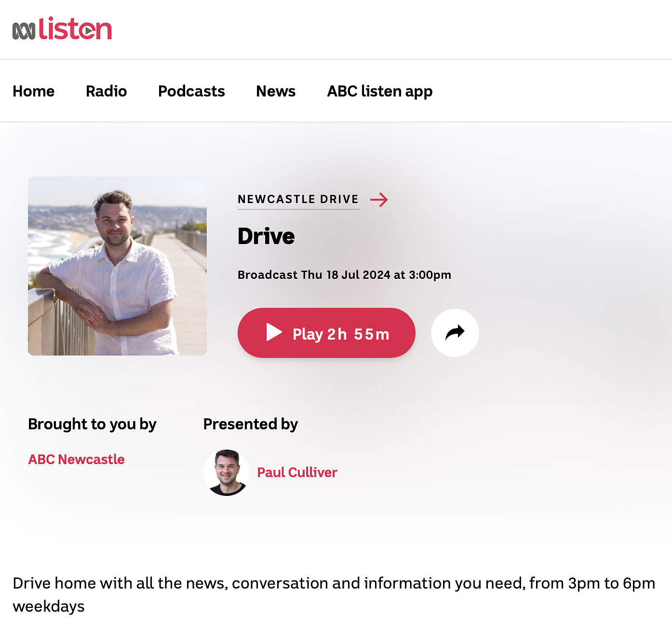Click the ABC listen logo
The width and height of the screenshot is (672, 631).
62,29
